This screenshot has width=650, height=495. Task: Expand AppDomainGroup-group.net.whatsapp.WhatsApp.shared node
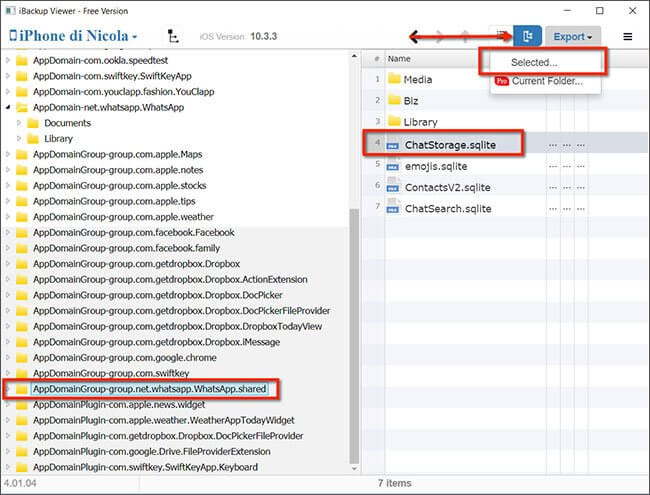[8, 389]
